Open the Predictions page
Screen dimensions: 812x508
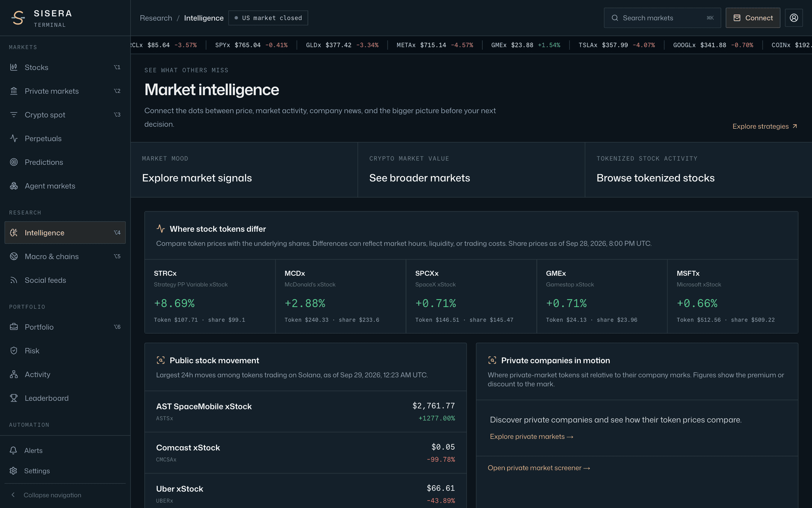click(65, 162)
